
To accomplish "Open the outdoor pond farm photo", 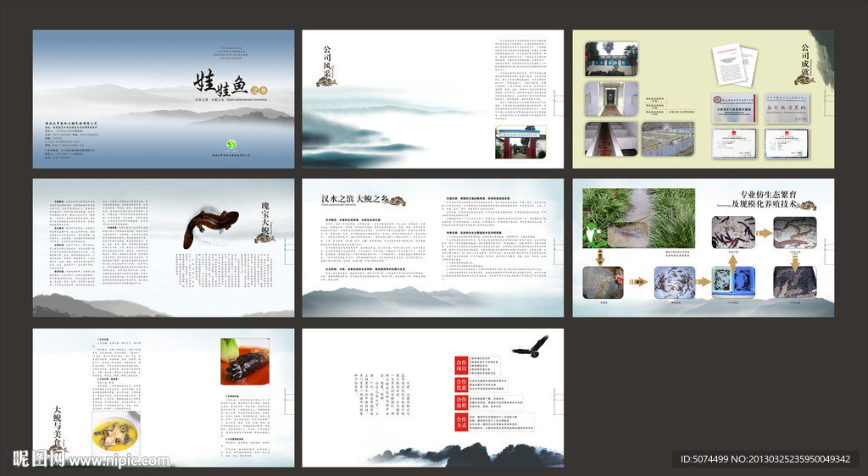I will (668, 139).
